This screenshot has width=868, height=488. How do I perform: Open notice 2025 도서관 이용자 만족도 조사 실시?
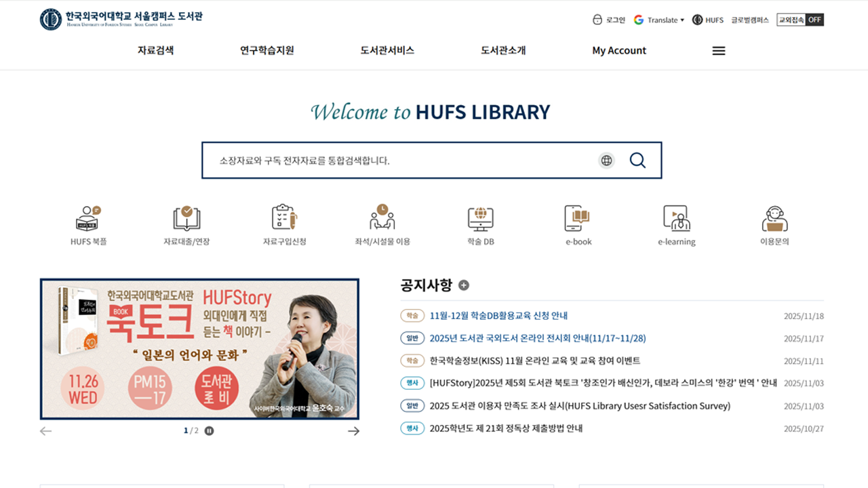pyautogui.click(x=580, y=406)
